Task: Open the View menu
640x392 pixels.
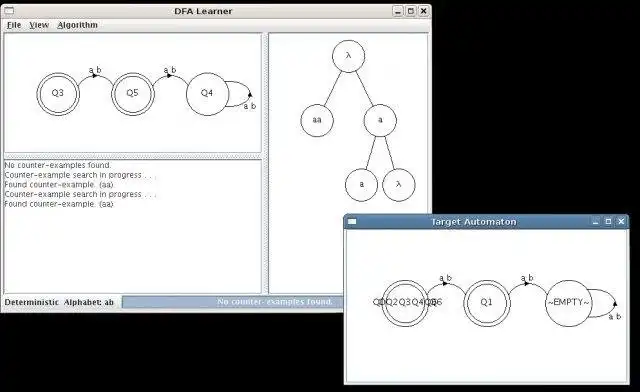Action: (39, 25)
